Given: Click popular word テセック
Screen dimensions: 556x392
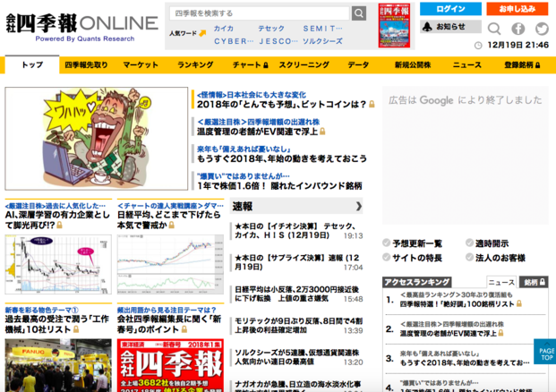Looking at the screenshot, I should click(x=271, y=29).
